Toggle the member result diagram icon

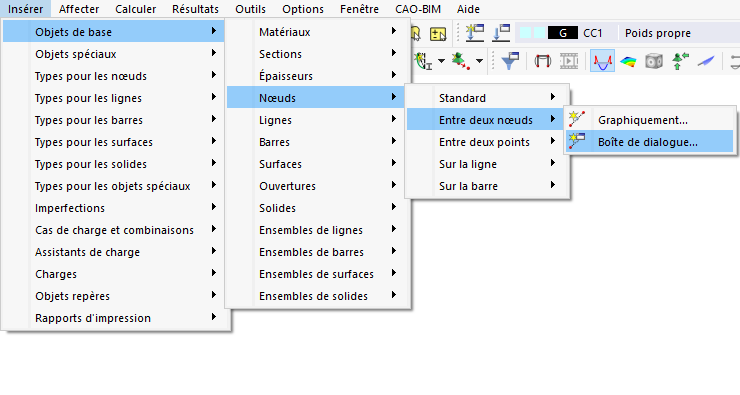pyautogui.click(x=603, y=61)
